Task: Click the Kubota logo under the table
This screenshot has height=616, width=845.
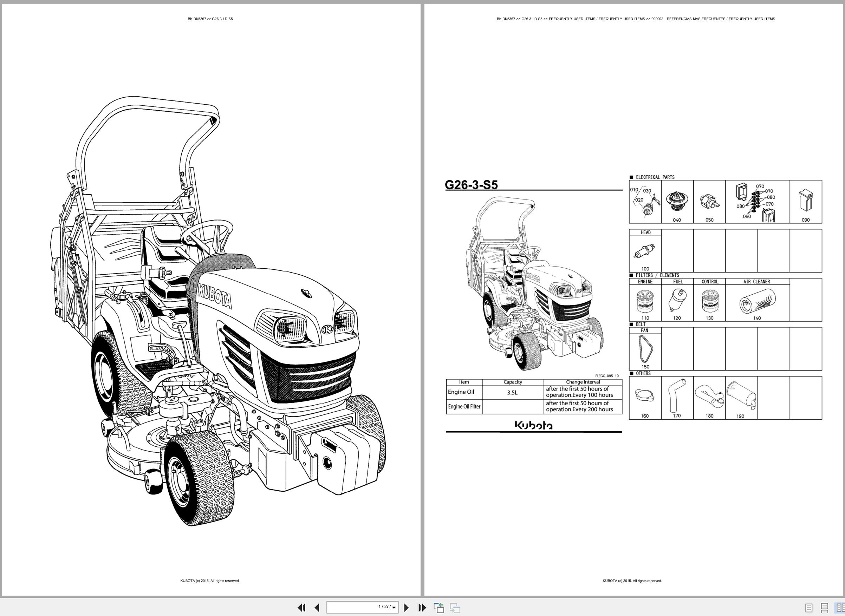Action: [x=534, y=425]
